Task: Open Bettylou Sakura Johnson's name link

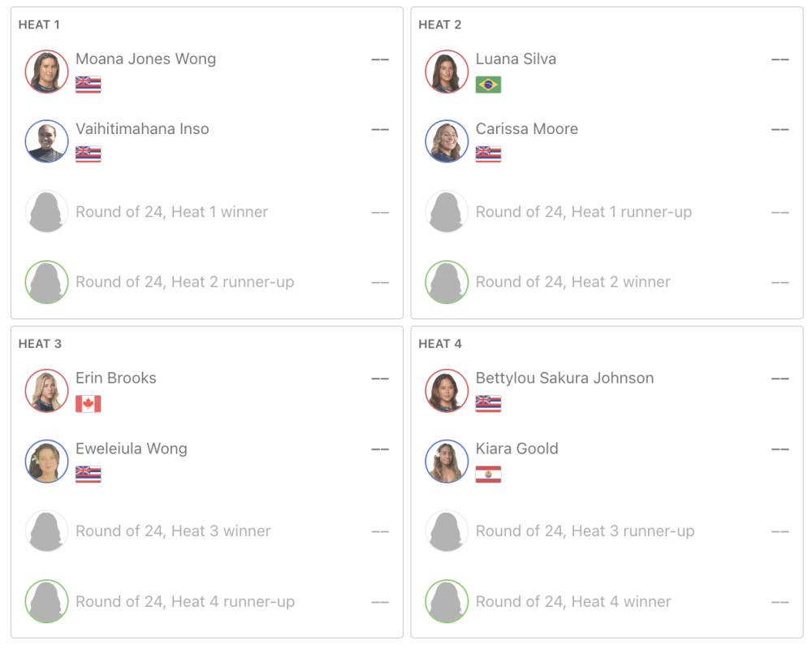Action: point(564,378)
